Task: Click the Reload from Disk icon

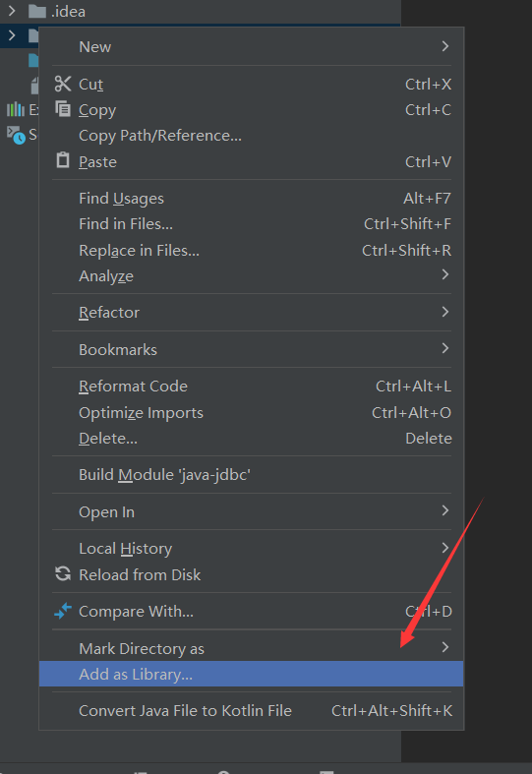Action: 63,573
